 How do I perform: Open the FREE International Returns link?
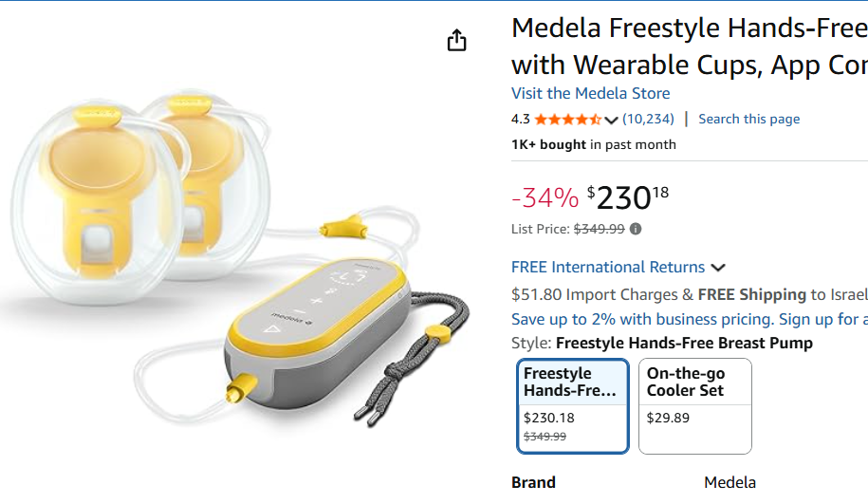(608, 268)
